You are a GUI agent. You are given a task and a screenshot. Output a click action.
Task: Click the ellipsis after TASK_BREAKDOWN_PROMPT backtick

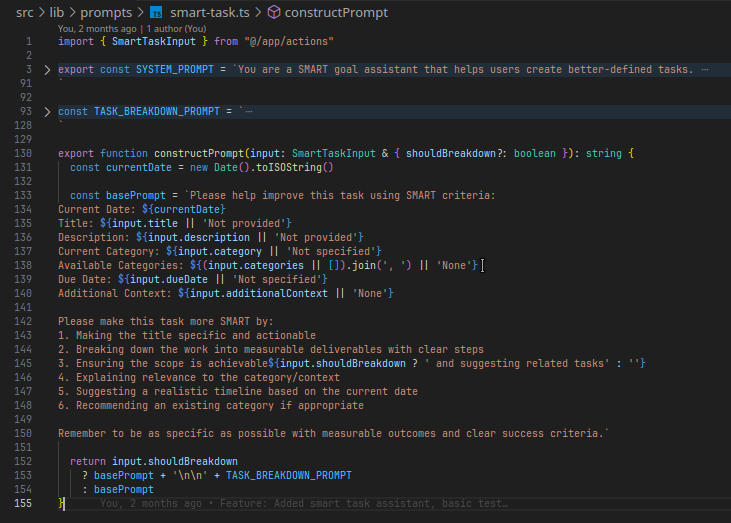tap(249, 112)
